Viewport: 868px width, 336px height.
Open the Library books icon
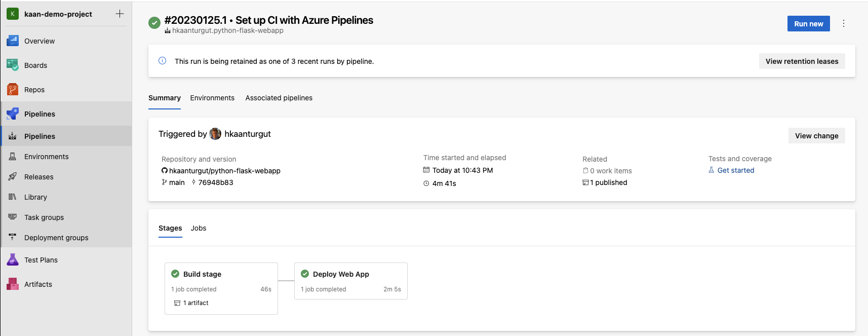pos(13,197)
